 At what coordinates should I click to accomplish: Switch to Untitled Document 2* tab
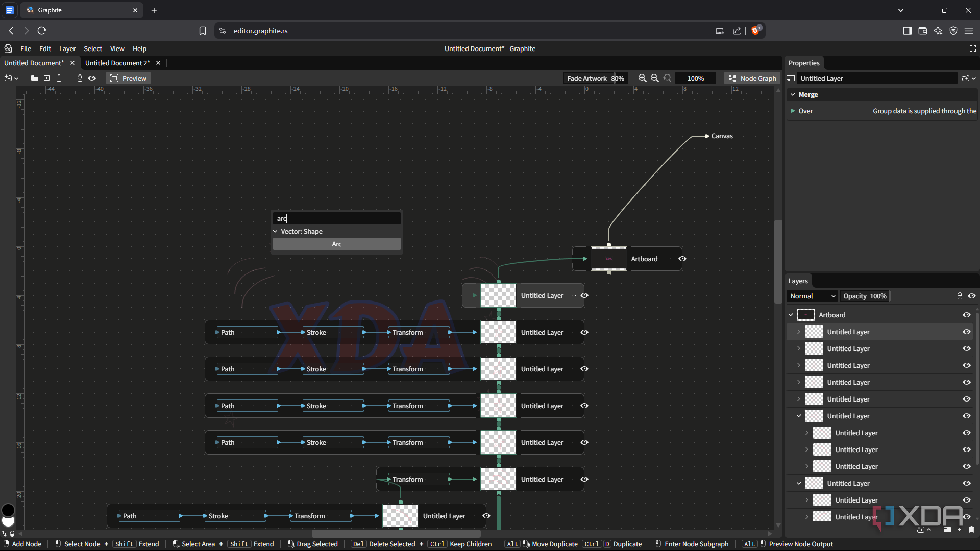117,63
